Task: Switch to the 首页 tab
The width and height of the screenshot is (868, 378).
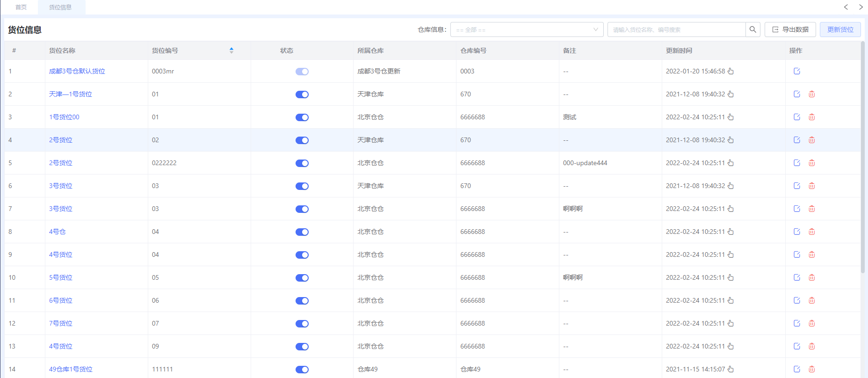Action: pos(21,7)
